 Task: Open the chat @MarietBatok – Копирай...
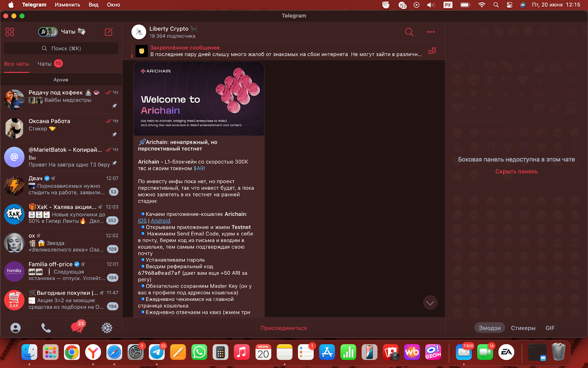point(61,157)
